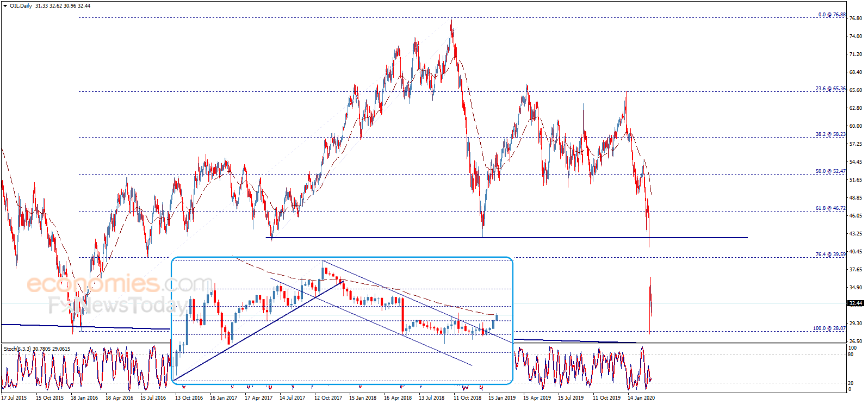Click the 43.25 price axis value

click(855, 234)
